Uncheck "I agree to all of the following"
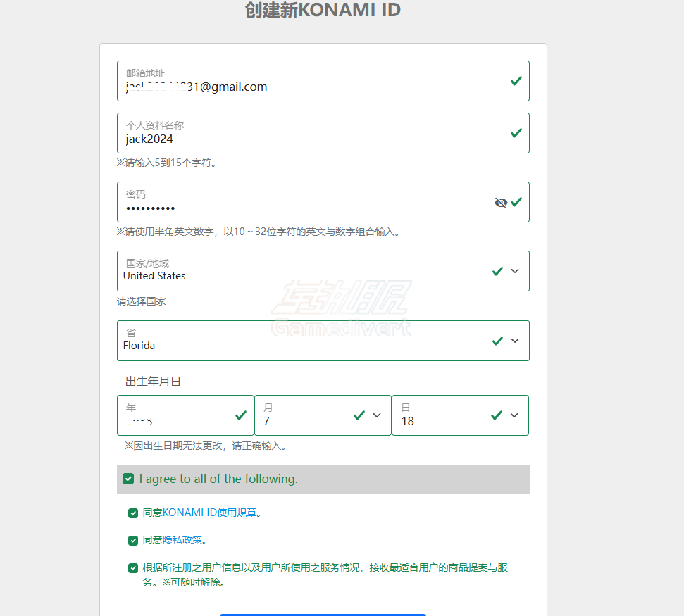This screenshot has width=684, height=616. 128,479
